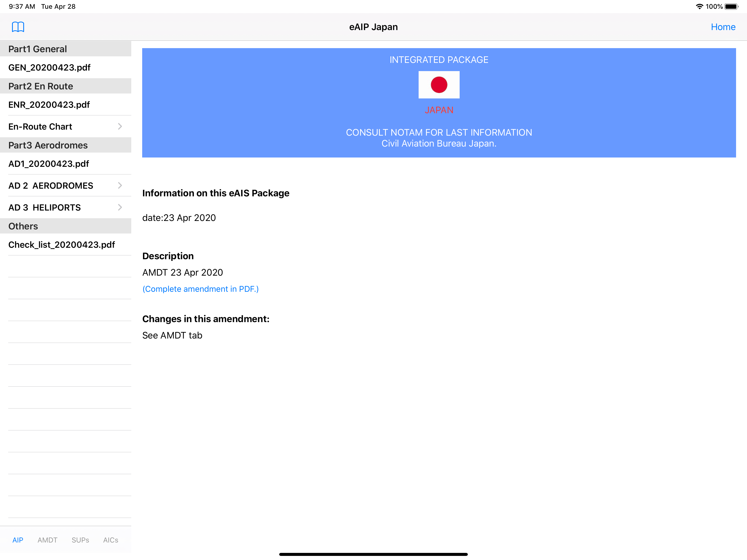Select Part3 Aerodromes section header
747x560 pixels.
click(x=66, y=145)
